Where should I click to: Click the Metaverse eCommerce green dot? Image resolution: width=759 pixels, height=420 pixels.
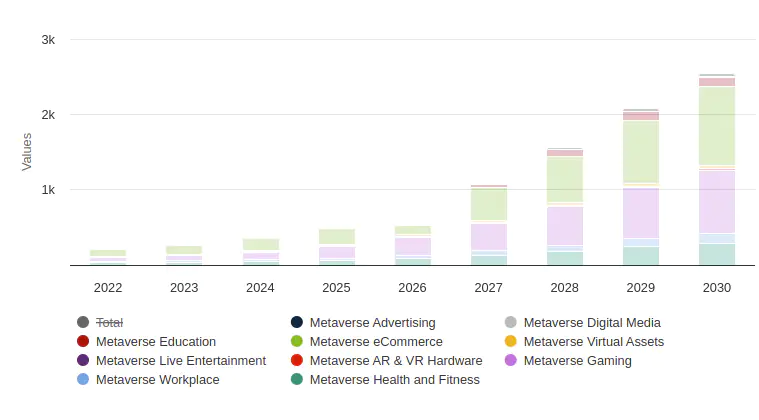click(297, 341)
